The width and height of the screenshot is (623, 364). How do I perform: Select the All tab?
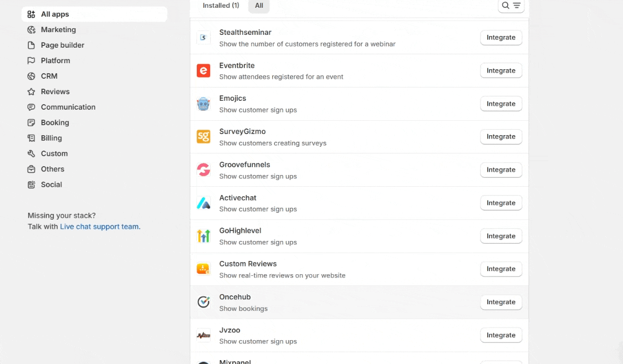pos(259,6)
